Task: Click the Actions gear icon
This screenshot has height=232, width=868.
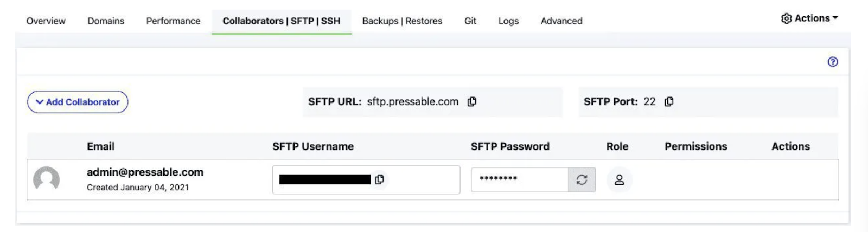Action: (x=786, y=18)
